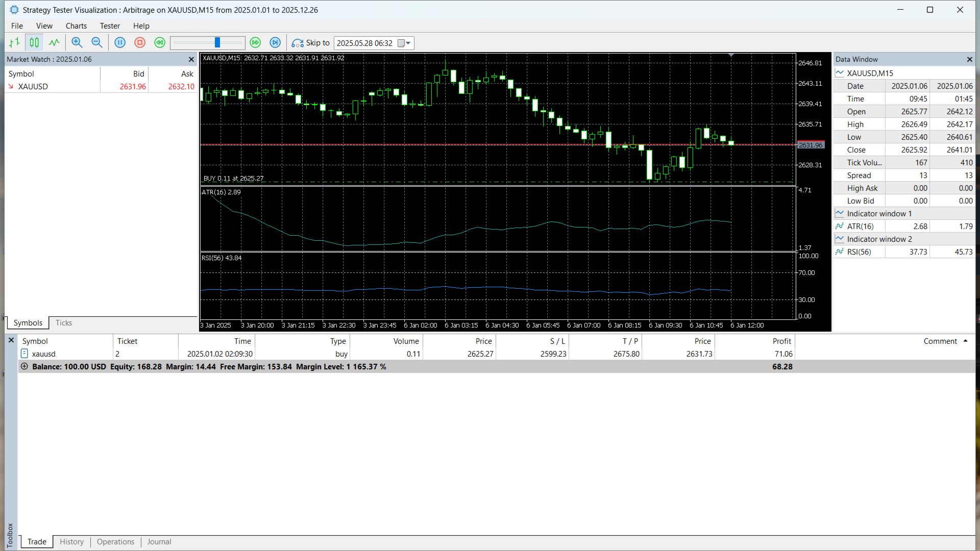Select candlestick chart mode
980x551 pixels.
[x=34, y=43]
